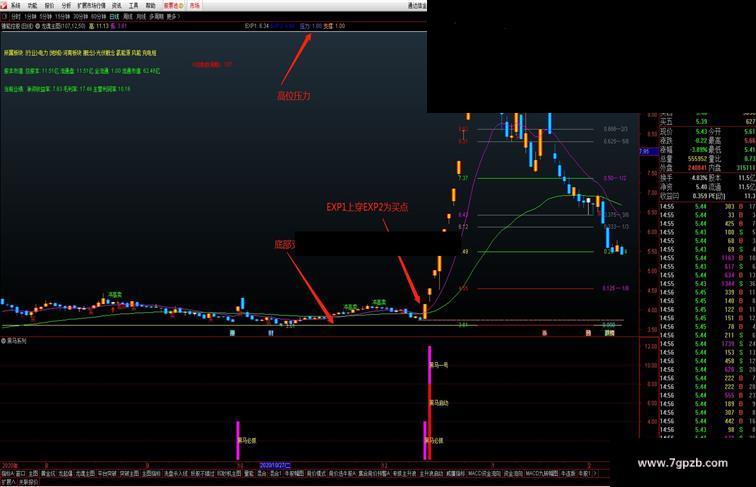Switch to the 15分钟 period tab
756x487 pixels.
click(x=62, y=17)
